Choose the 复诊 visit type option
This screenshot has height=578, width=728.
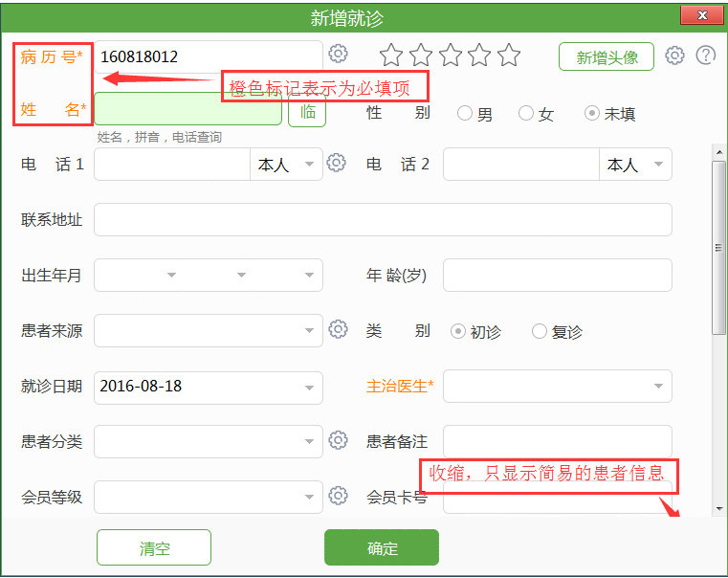point(540,332)
